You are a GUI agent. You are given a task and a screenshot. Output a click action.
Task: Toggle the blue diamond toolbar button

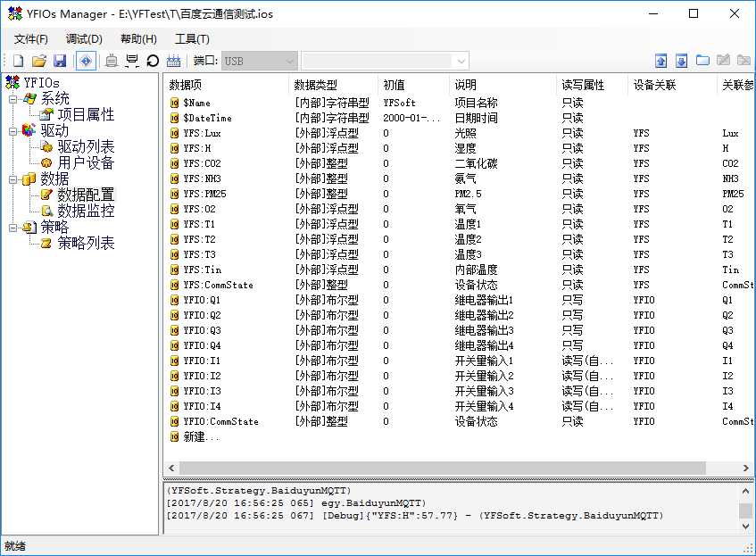click(x=86, y=61)
